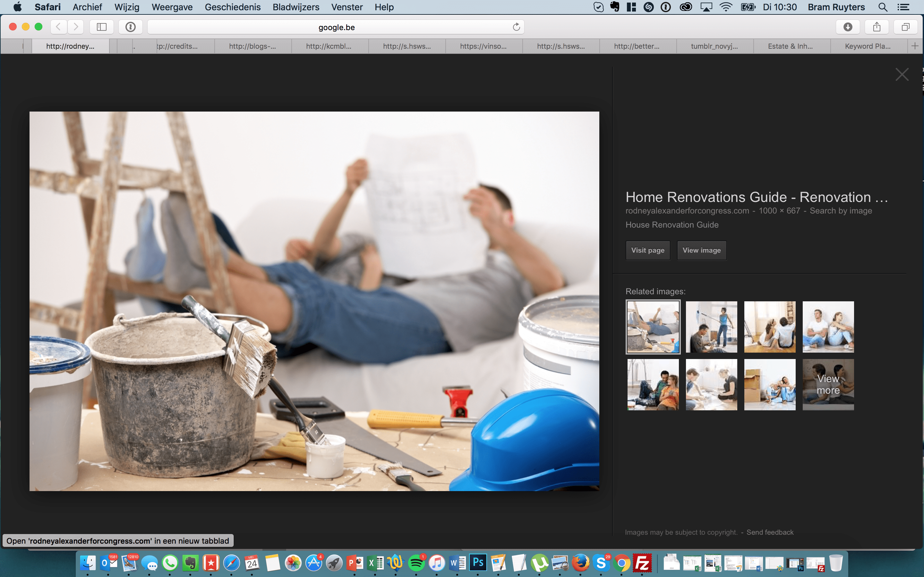The image size is (924, 577).
Task: Click the Search by image link
Action: (x=841, y=211)
